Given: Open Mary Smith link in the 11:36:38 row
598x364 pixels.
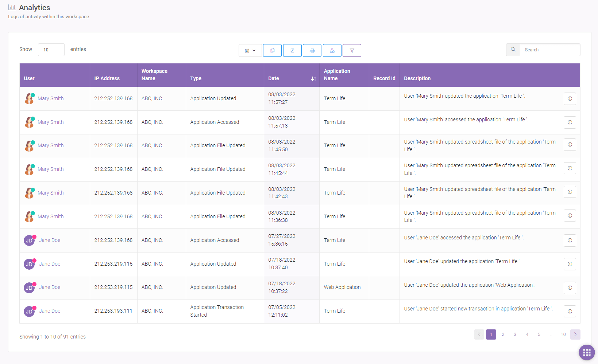Looking at the screenshot, I should [51, 216].
